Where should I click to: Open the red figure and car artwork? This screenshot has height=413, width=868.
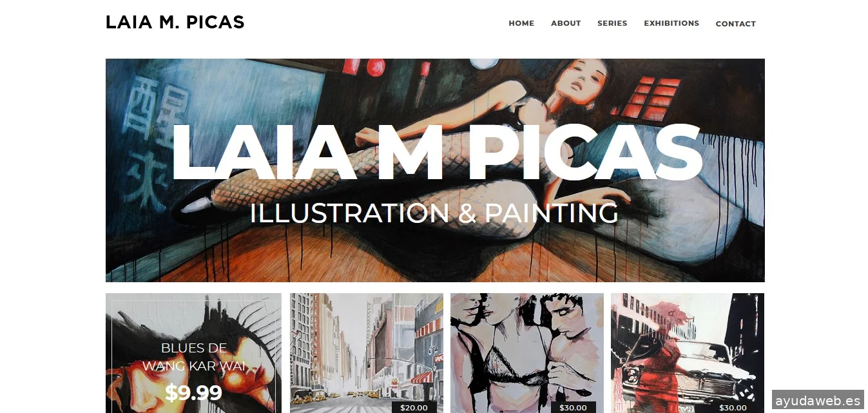point(688,353)
